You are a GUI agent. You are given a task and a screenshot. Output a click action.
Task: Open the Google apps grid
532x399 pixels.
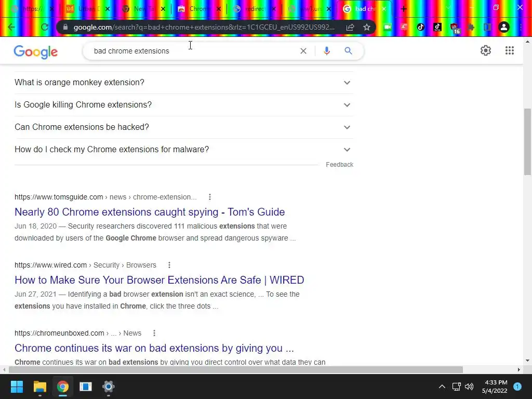510,50
